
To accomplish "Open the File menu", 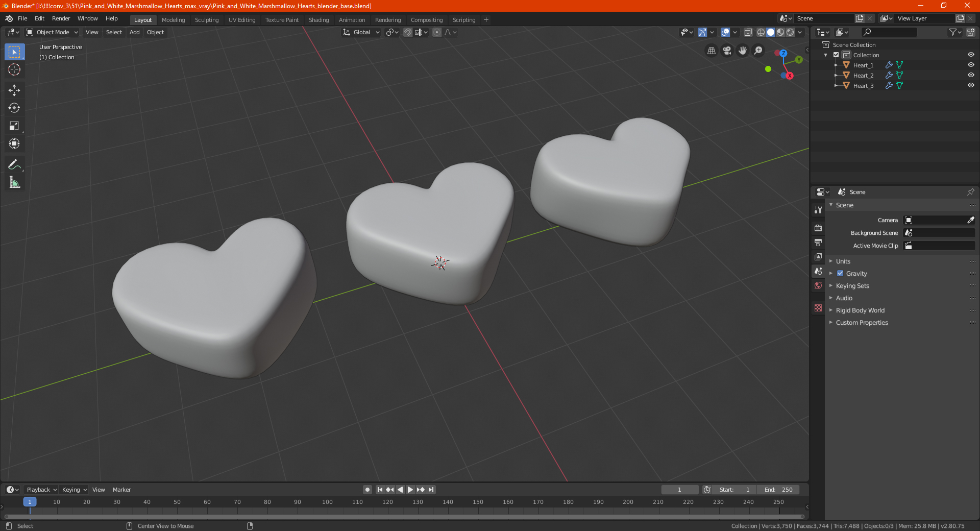I will [22, 18].
